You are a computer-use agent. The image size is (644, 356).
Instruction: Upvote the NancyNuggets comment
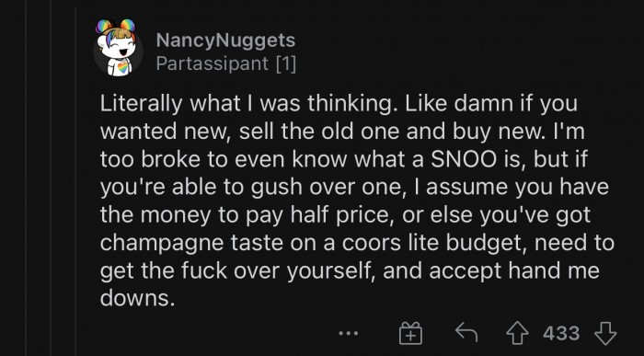[517, 333]
